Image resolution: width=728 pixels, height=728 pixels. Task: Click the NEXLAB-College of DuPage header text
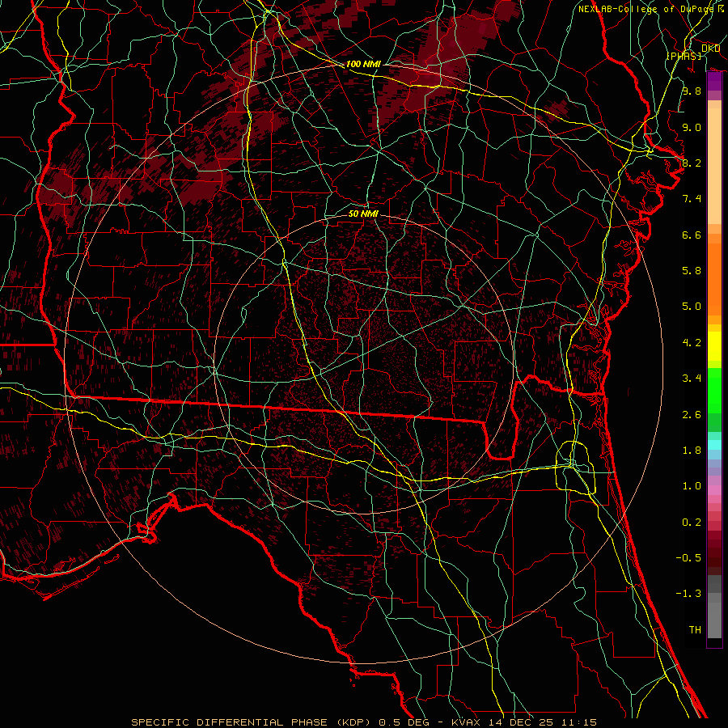[650, 9]
